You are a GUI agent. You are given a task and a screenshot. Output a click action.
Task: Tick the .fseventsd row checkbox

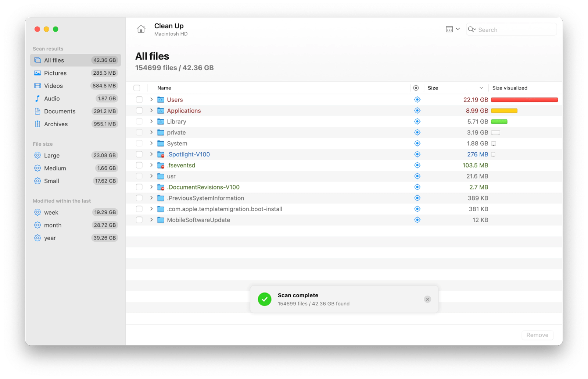tap(139, 165)
